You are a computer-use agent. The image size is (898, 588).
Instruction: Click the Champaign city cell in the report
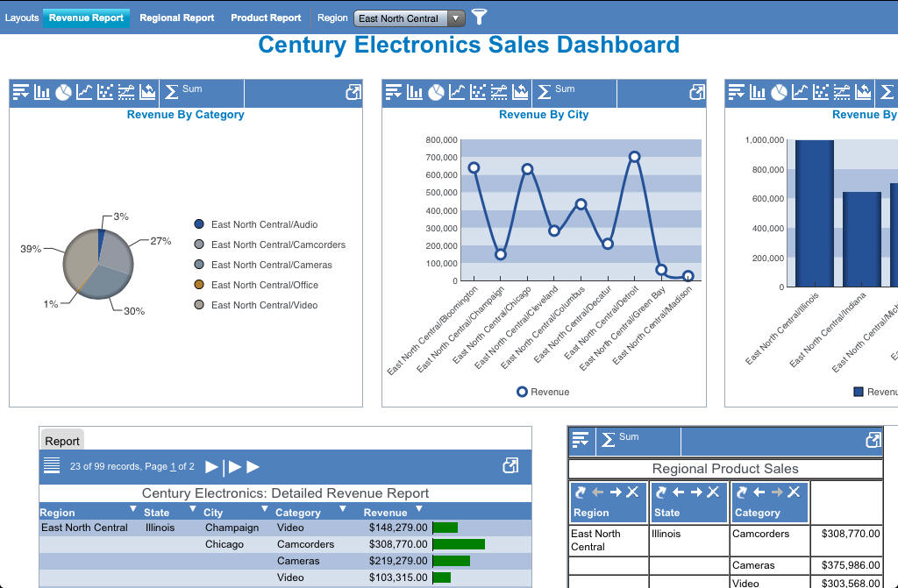point(232,528)
